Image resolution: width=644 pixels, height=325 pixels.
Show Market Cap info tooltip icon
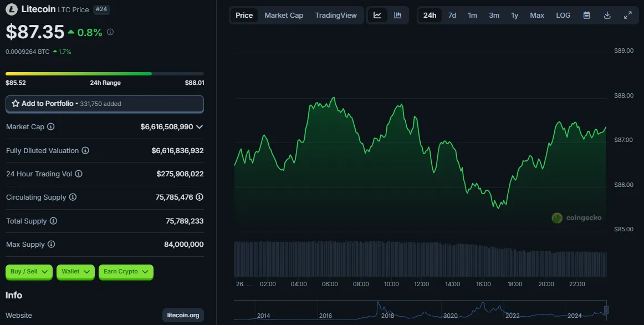50,126
